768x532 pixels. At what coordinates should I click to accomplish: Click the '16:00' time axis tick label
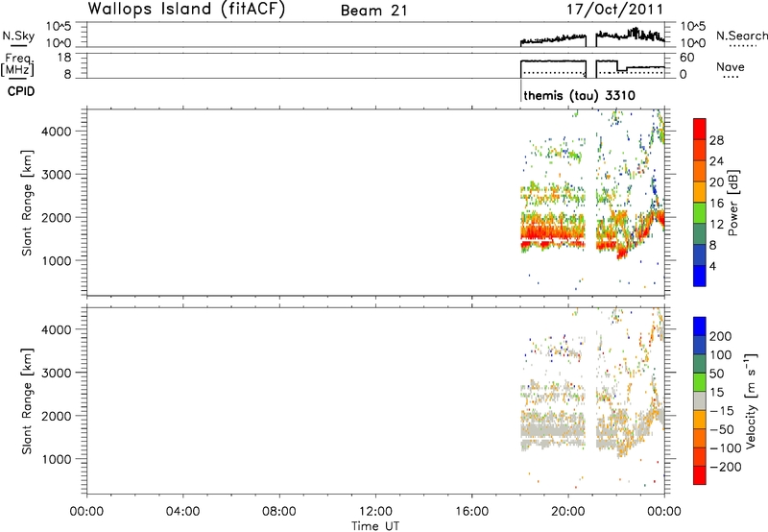[471, 512]
